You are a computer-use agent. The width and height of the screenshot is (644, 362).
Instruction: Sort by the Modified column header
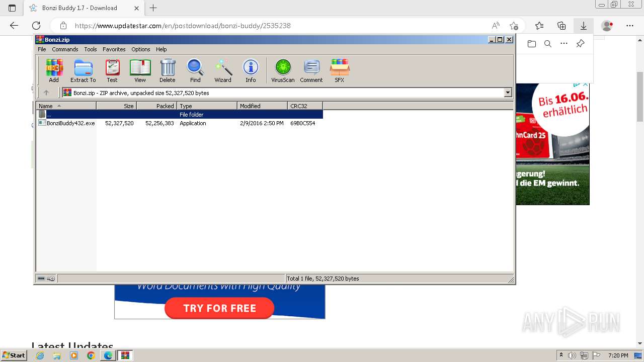pos(262,106)
